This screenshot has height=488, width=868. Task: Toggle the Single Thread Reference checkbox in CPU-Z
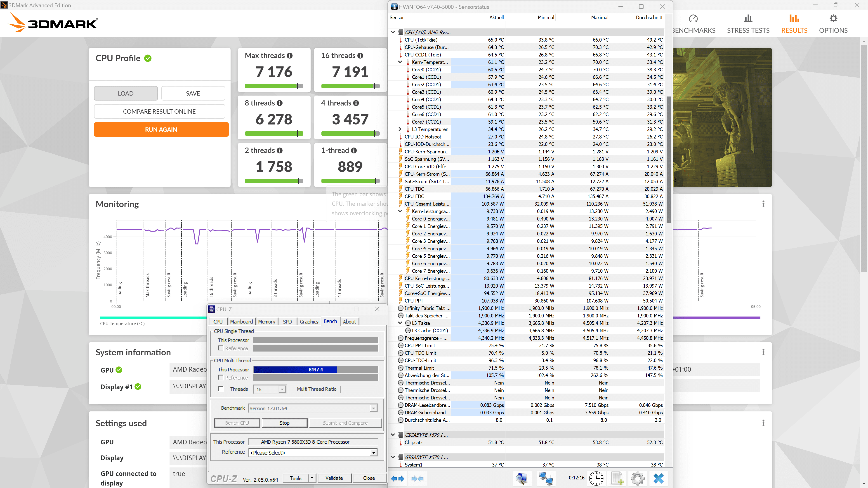[221, 348]
